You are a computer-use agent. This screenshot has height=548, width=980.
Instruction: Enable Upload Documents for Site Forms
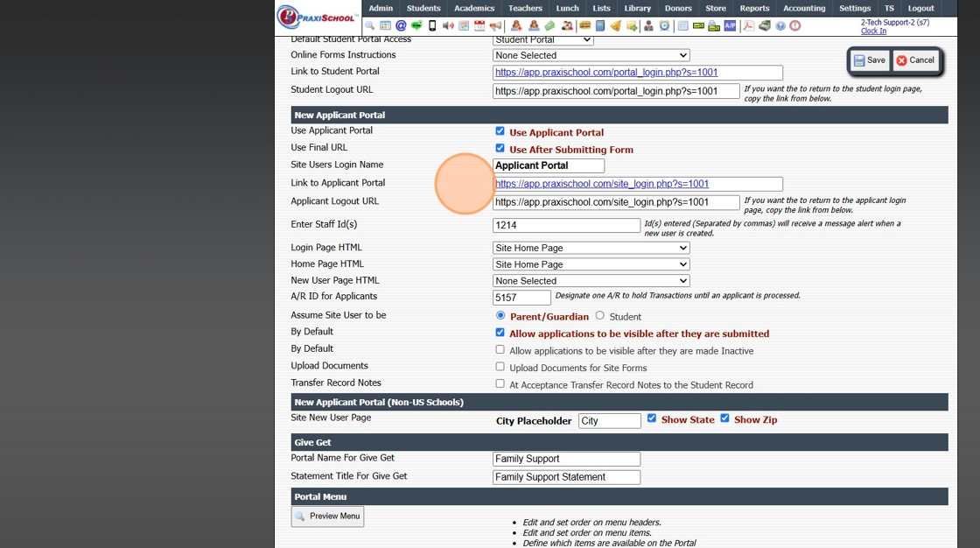[x=500, y=367]
